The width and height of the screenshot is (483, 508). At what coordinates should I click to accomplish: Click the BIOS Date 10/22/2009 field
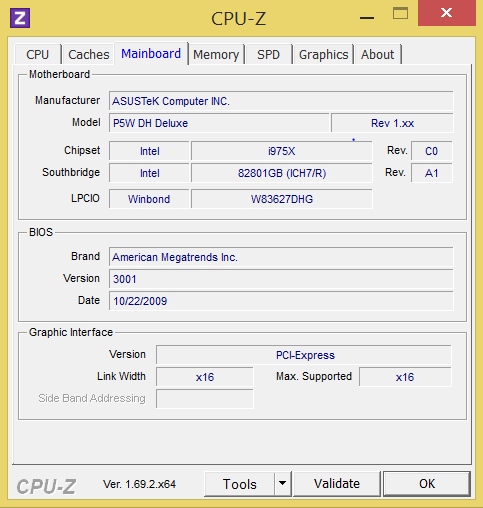(x=281, y=301)
